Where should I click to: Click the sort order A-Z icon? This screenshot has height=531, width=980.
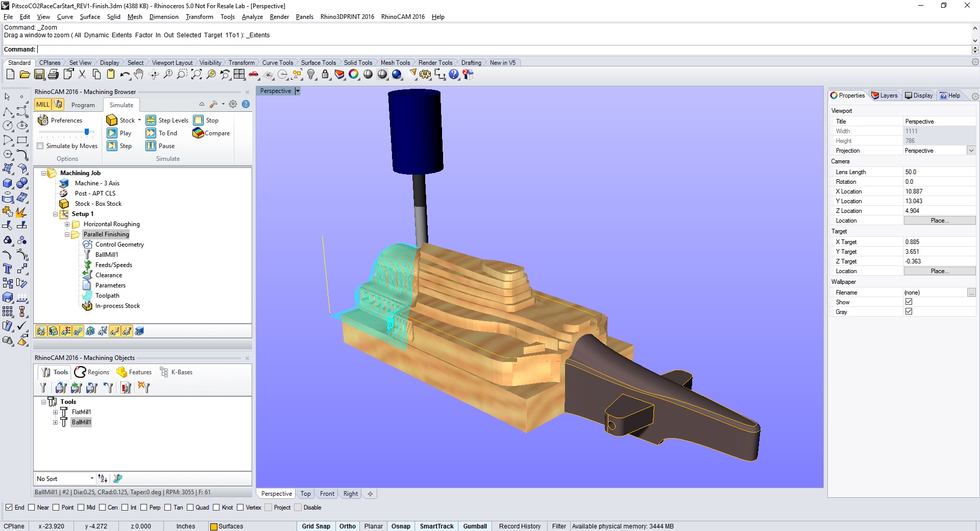click(103, 478)
